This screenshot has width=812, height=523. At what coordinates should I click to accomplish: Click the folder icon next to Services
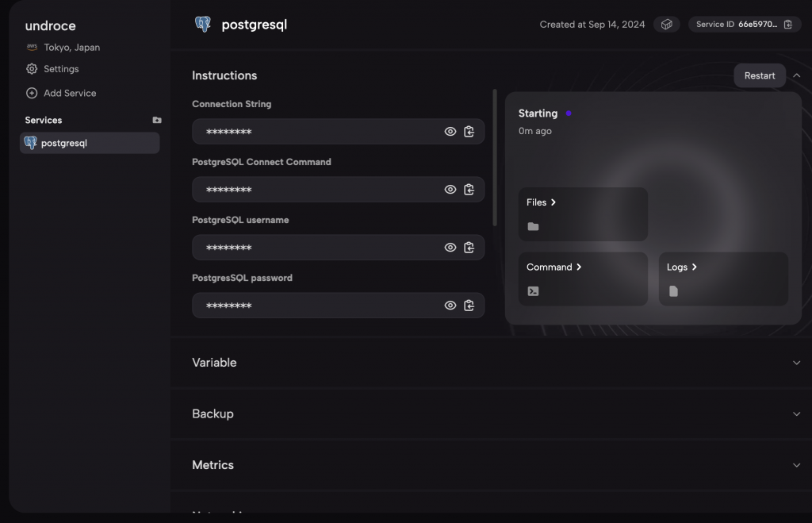[157, 121]
